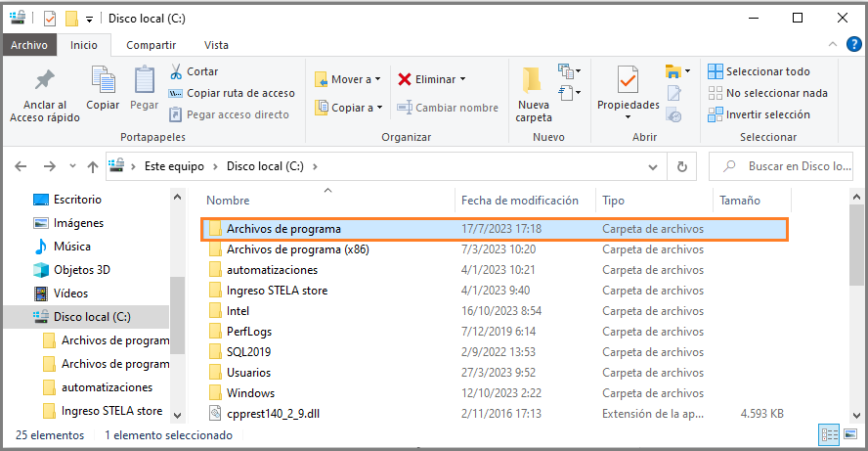
Task: Select the Windows folder
Action: click(495, 393)
